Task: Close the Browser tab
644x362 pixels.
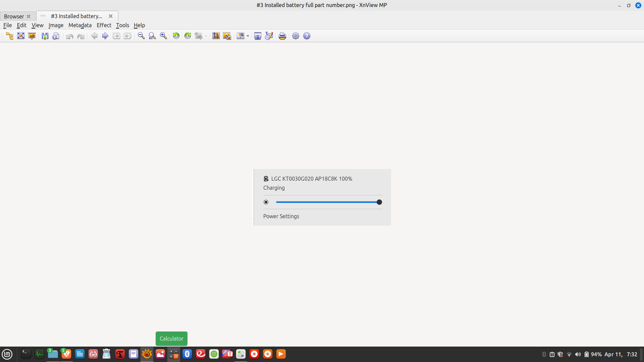Action: click(29, 16)
